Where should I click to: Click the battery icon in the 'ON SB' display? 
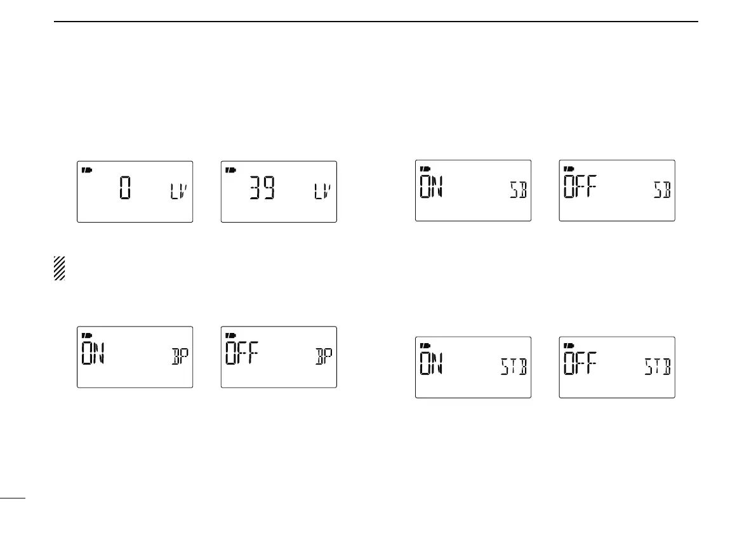(425, 169)
